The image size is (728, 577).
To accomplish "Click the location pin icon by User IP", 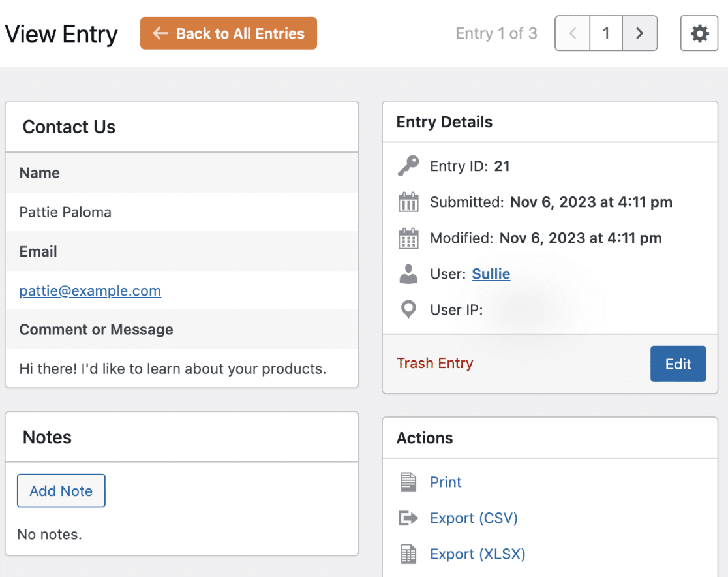I will pos(408,310).
